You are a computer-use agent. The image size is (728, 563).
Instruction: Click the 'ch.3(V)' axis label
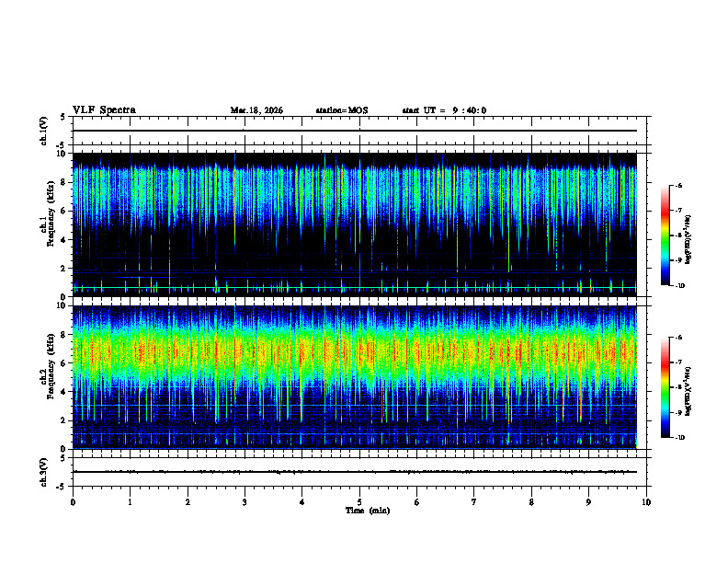44,473
